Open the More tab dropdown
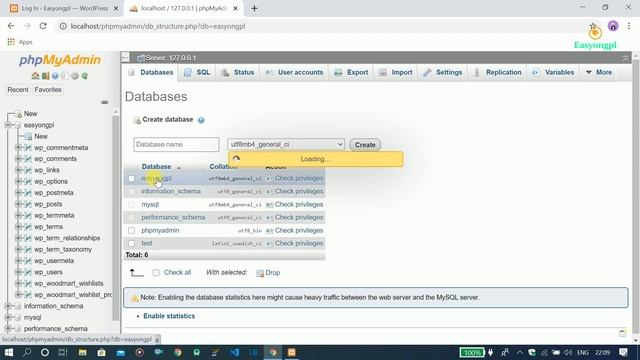 (x=598, y=73)
